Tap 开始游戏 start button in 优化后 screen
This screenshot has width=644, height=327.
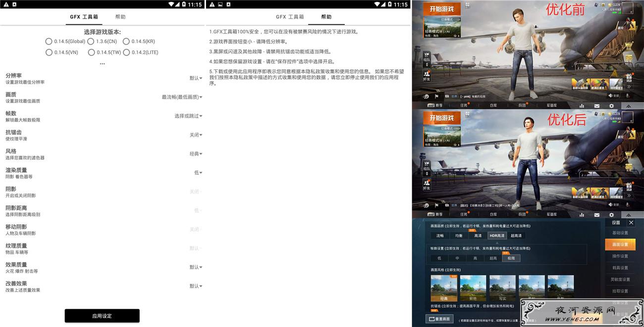[441, 118]
